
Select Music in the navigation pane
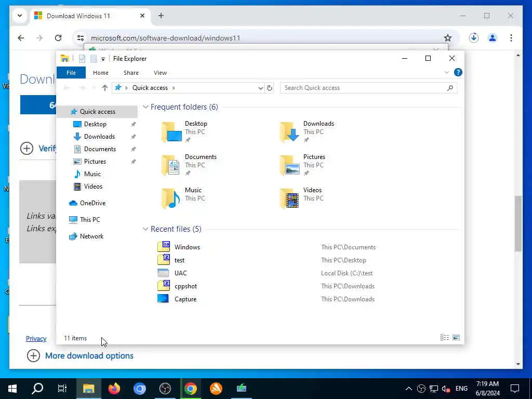click(x=92, y=174)
